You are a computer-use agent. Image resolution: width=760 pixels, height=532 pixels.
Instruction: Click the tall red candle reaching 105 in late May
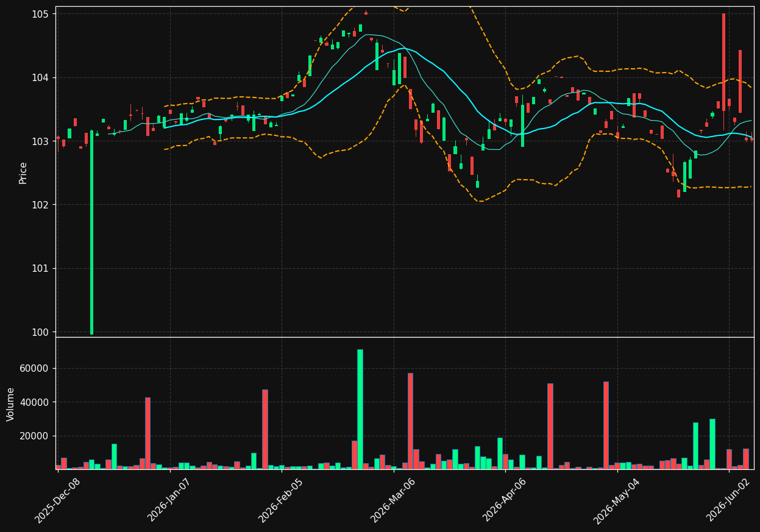724,62
